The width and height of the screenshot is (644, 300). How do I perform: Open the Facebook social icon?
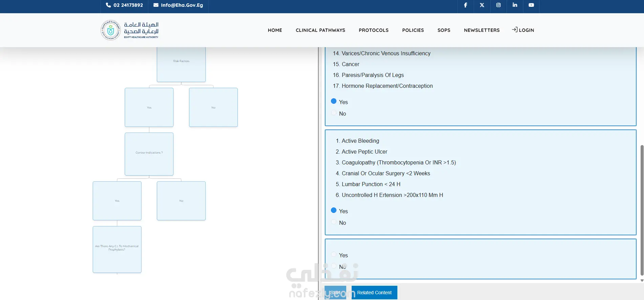[x=465, y=5]
